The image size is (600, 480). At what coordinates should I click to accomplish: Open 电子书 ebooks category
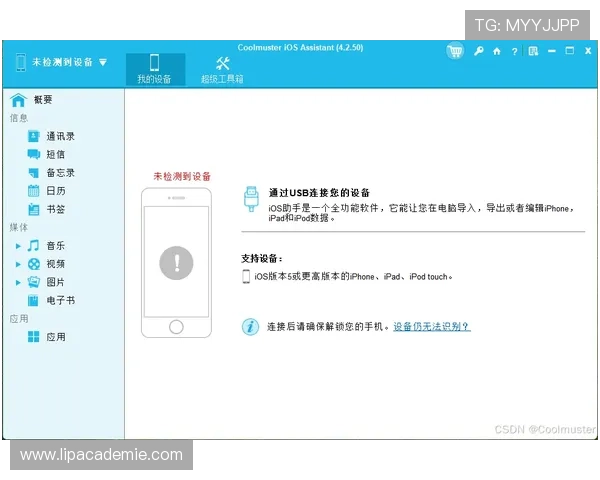(60, 300)
